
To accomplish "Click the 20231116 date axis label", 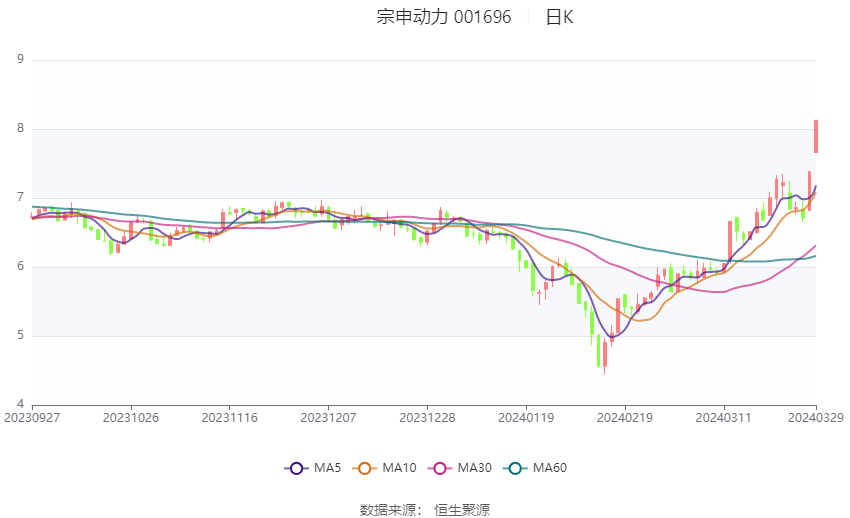I will (x=229, y=418).
